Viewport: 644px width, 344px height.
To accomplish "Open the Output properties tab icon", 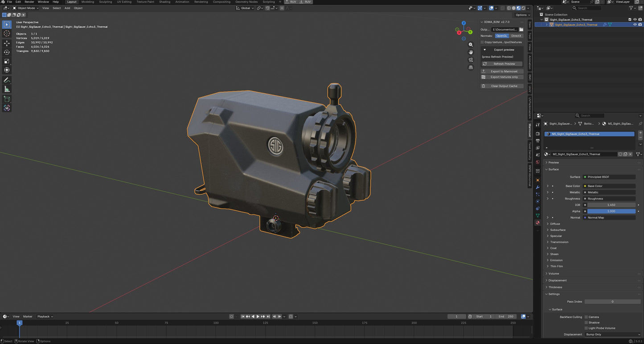I will pos(537,141).
